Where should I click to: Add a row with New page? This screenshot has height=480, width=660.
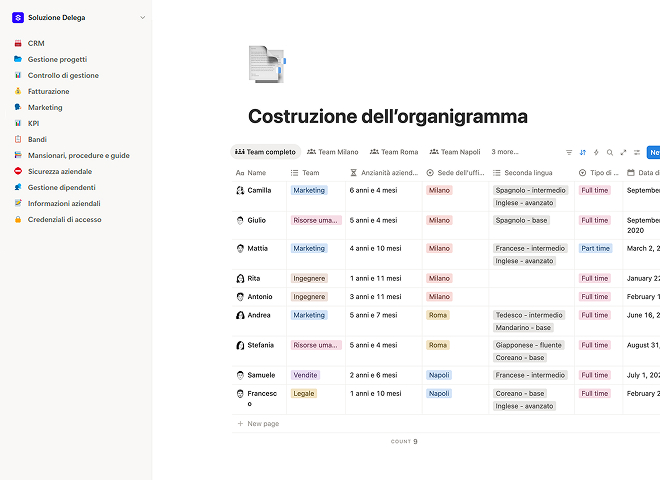pos(259,424)
